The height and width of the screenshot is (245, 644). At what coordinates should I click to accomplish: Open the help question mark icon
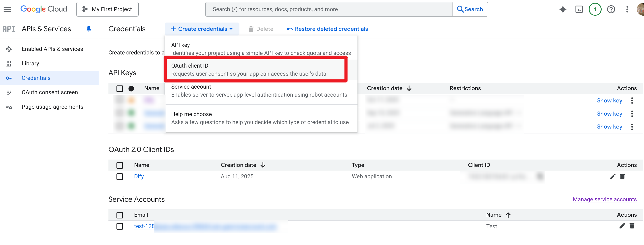point(611,9)
